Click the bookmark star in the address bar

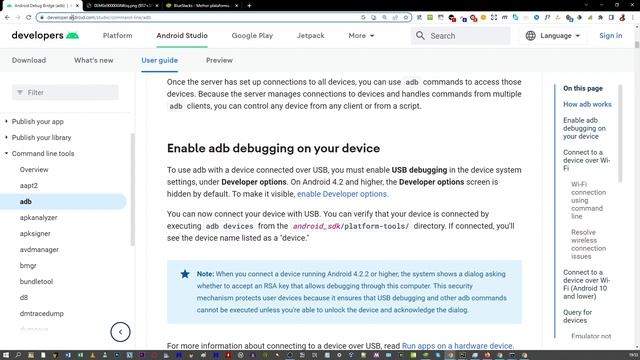pyautogui.click(x=406, y=18)
